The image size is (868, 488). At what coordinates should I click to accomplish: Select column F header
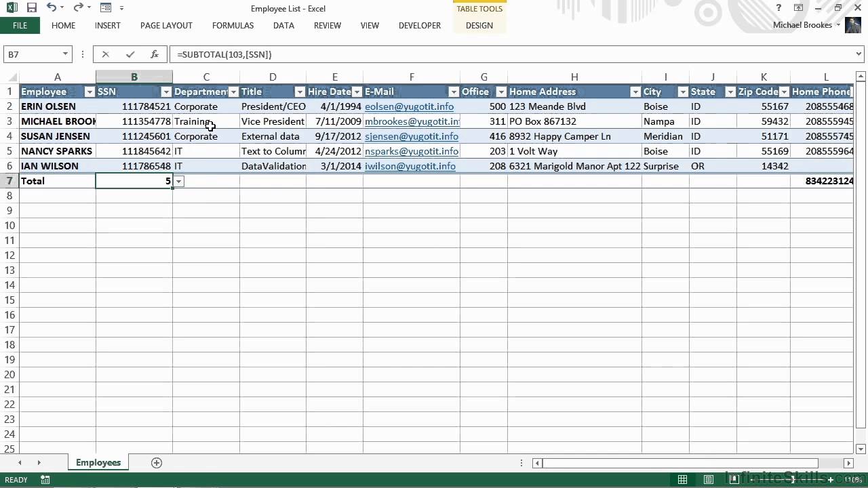click(x=412, y=77)
